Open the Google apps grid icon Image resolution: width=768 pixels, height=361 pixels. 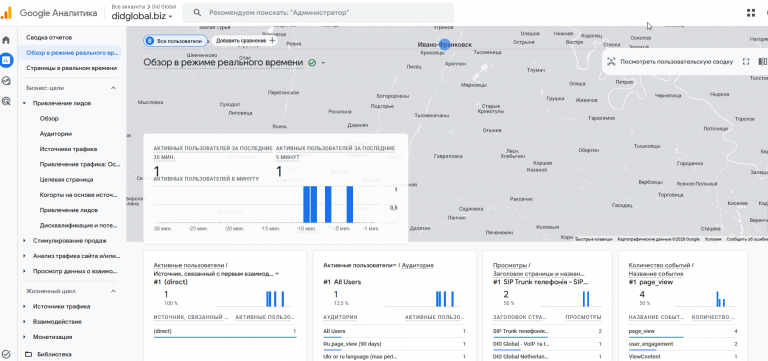(751, 13)
